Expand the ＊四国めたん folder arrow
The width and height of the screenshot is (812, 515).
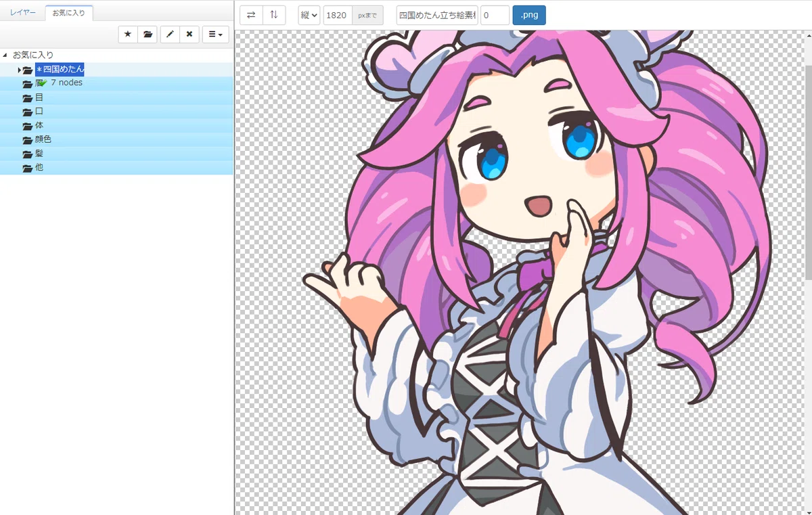point(19,70)
